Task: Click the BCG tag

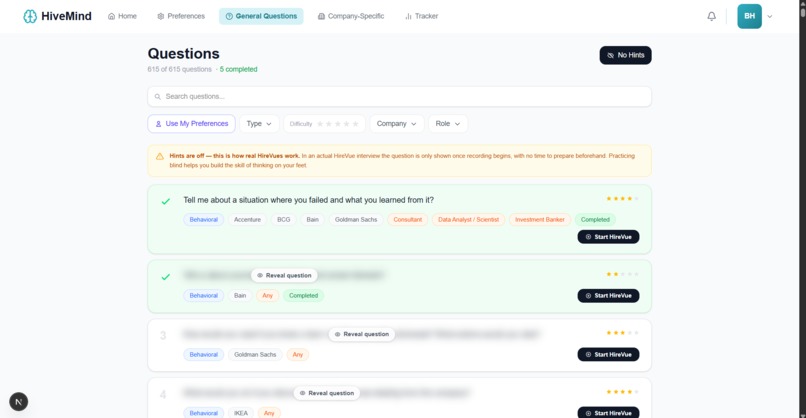Action: (284, 220)
